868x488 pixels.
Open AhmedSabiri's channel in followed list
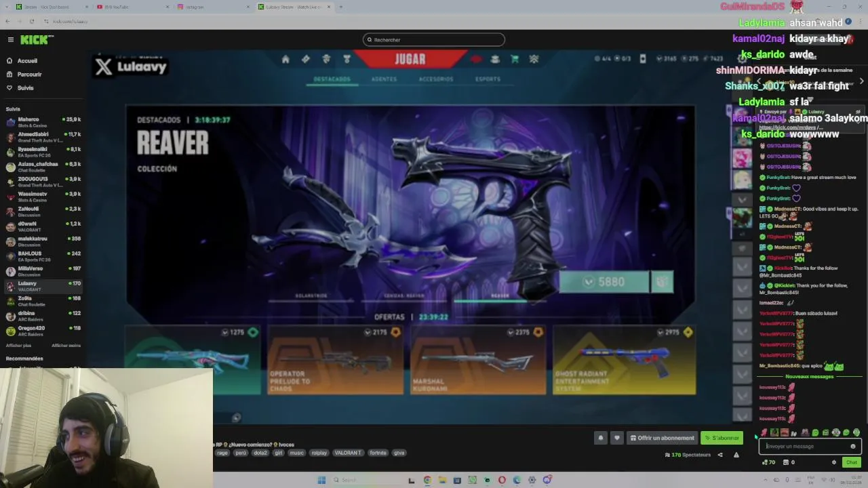coord(43,137)
